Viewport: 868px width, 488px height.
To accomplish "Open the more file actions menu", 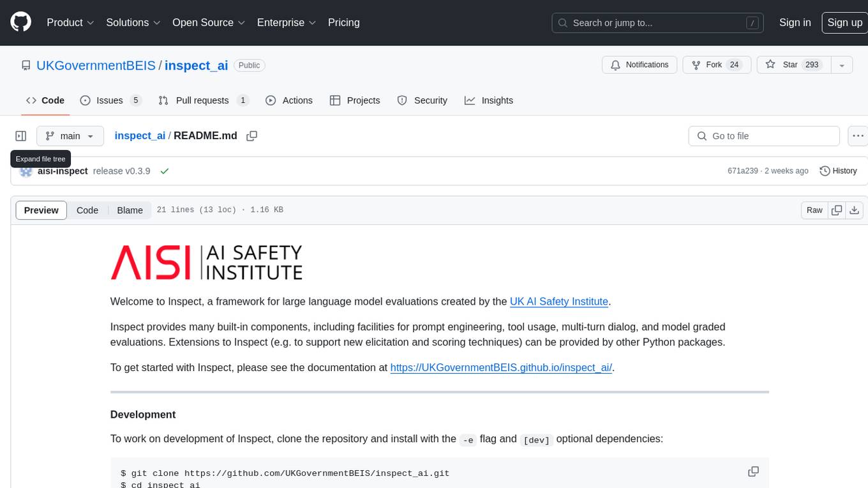I will [x=858, y=136].
